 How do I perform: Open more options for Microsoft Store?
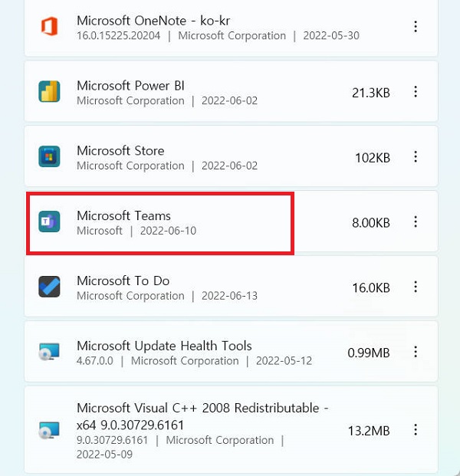(x=416, y=156)
